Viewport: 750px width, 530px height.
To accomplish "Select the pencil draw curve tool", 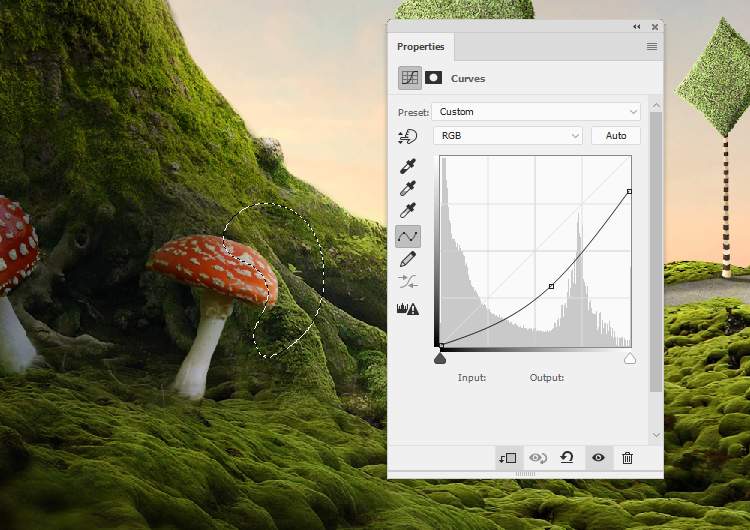I will (x=407, y=260).
